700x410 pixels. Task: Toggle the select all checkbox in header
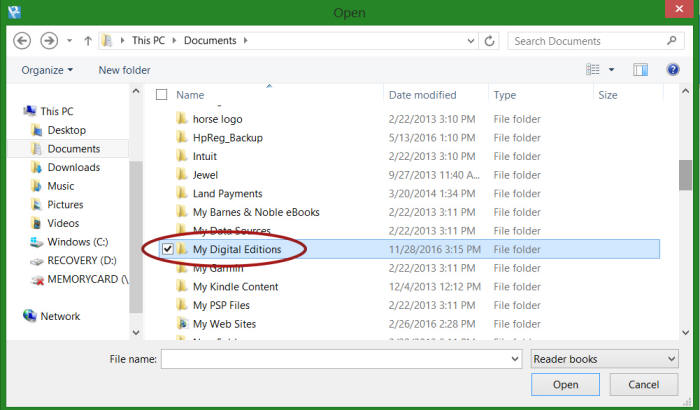click(x=161, y=95)
